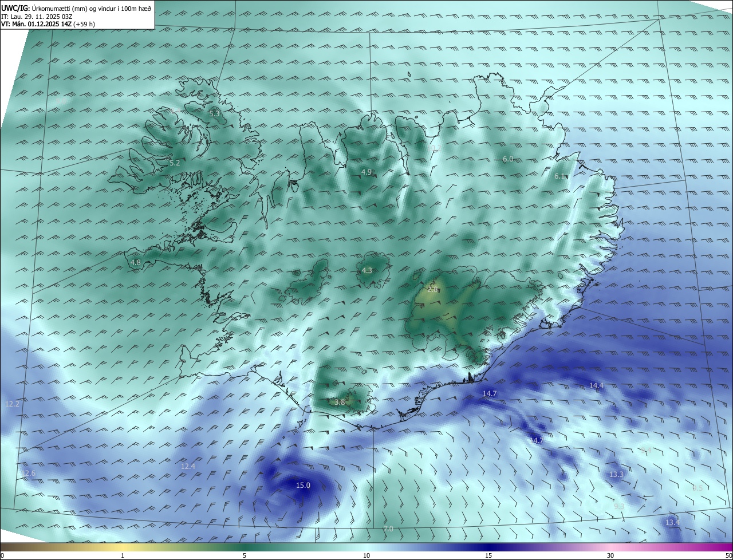Click the valid time 'VT: Mán. 01.12.2025 14Z'
Viewport: 733px width, 560px height.
(x=36, y=24)
